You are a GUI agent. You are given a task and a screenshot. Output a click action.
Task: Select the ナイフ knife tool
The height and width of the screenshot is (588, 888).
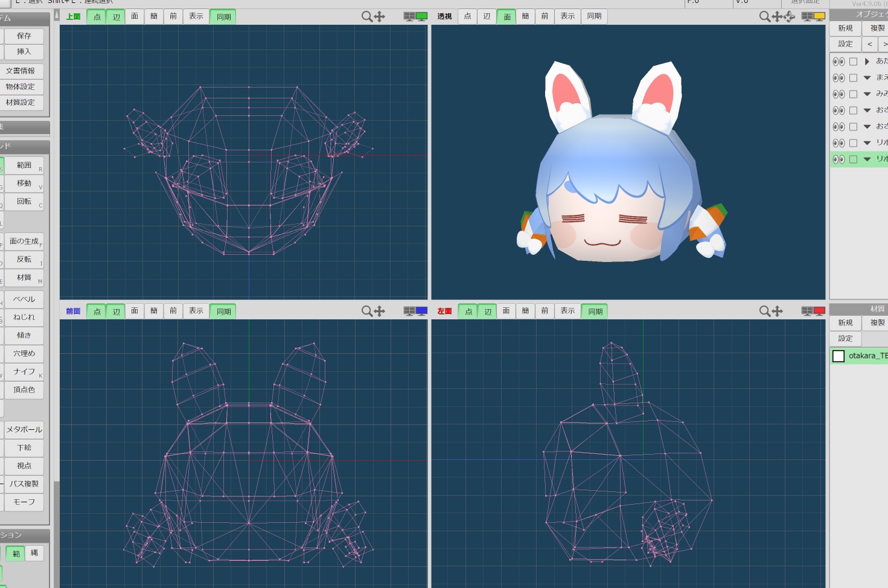24,372
